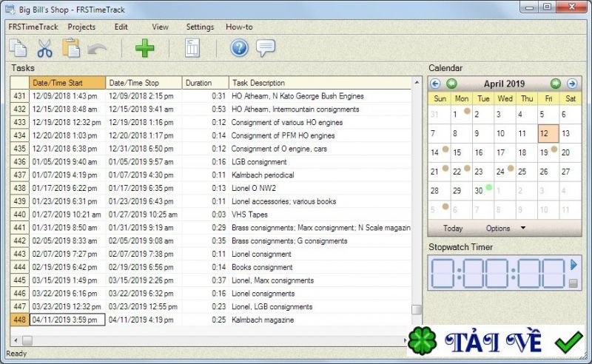
Task: Click the Cut scissors icon
Action: [x=44, y=48]
